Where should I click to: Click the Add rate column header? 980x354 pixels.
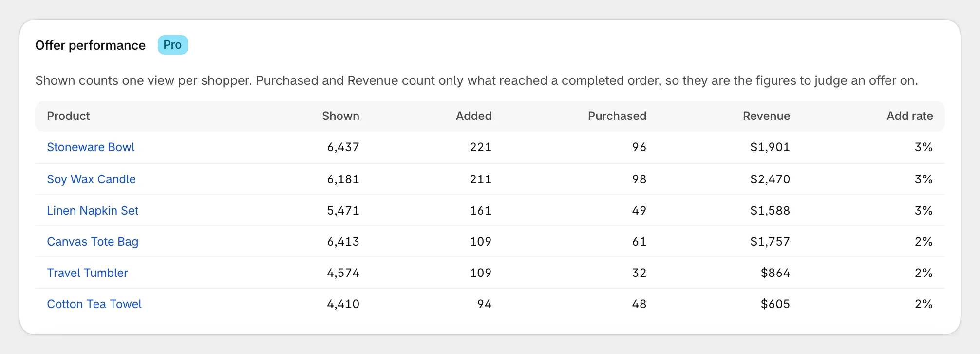[x=910, y=116]
